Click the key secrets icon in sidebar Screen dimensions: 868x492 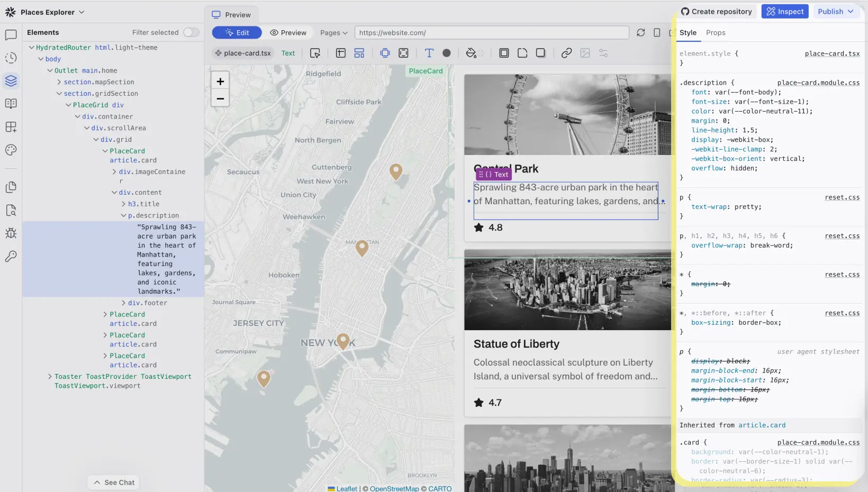[11, 257]
